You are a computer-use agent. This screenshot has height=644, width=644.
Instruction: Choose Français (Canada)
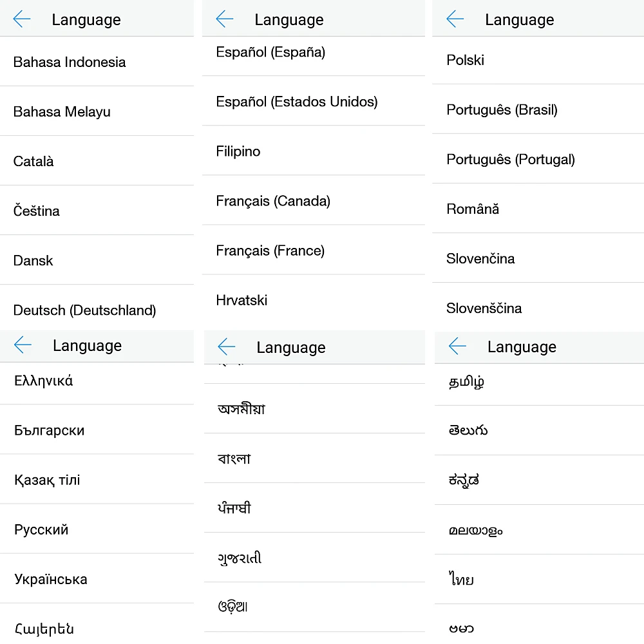(x=273, y=201)
